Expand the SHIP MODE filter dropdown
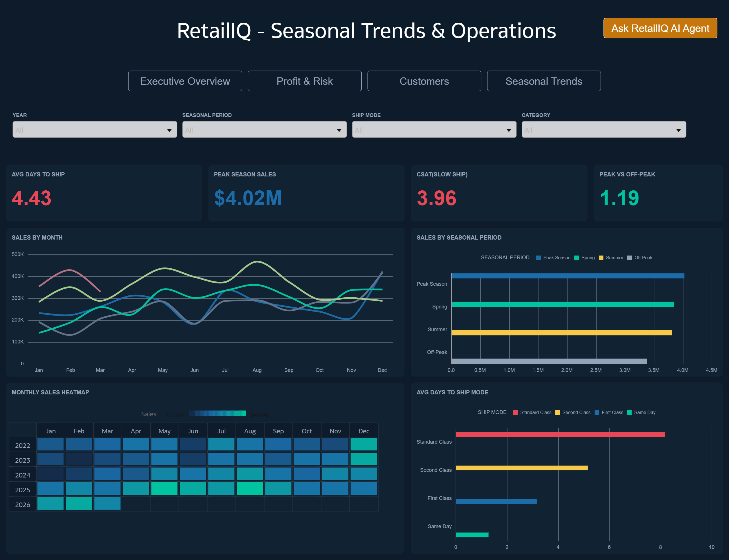The image size is (729, 560). [433, 130]
